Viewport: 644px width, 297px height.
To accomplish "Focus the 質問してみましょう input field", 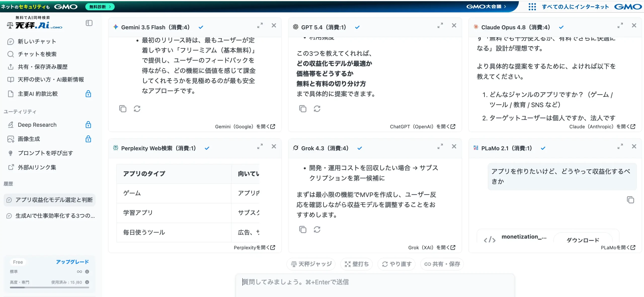I will tap(375, 285).
